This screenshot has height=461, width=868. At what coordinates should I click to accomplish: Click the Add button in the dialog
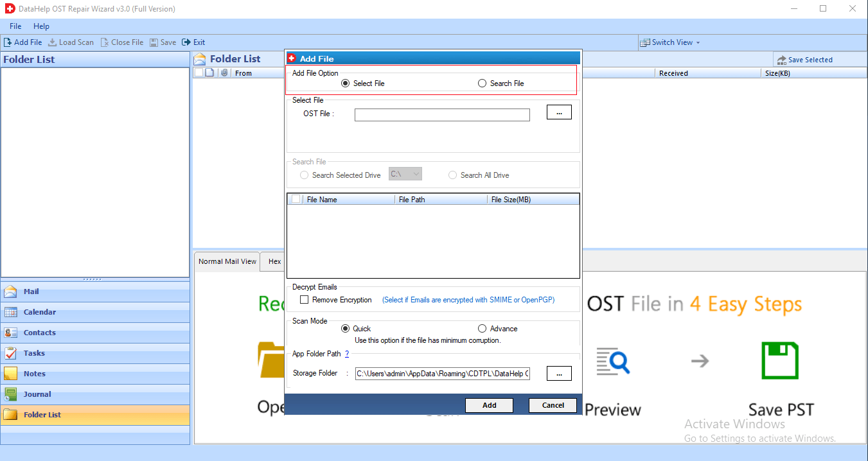[489, 405]
